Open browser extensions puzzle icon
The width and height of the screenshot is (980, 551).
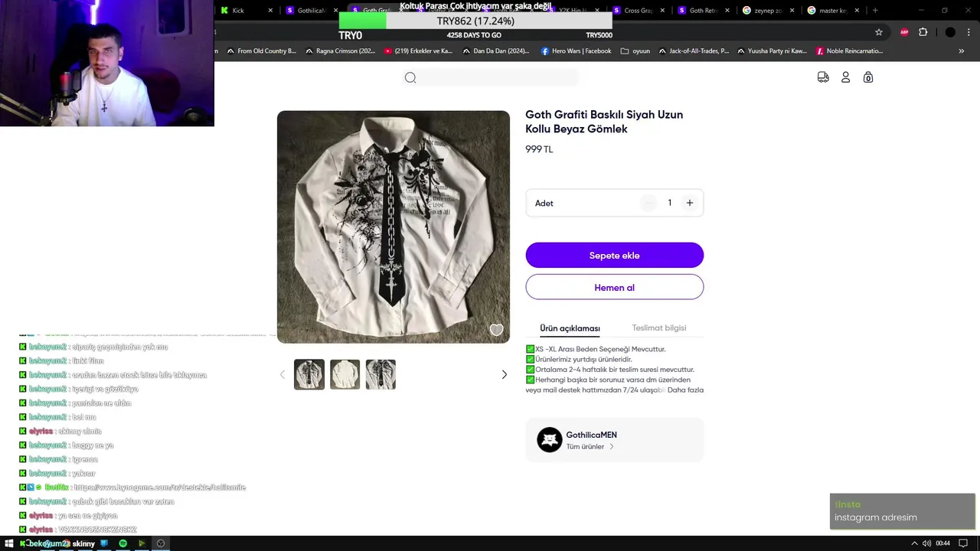click(923, 32)
